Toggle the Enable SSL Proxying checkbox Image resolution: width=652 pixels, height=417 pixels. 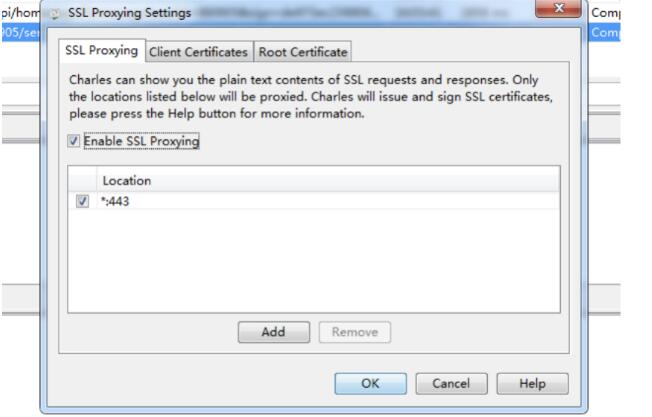[74, 141]
